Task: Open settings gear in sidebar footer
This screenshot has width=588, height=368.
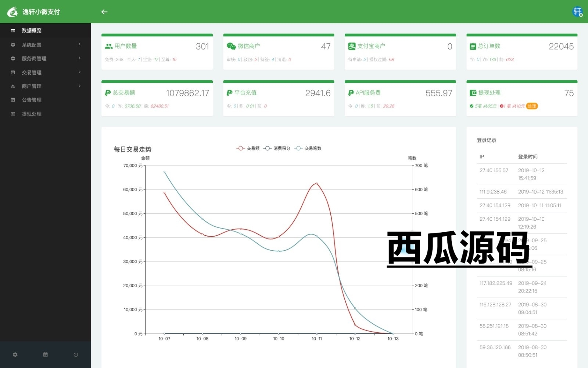Action: coord(15,355)
